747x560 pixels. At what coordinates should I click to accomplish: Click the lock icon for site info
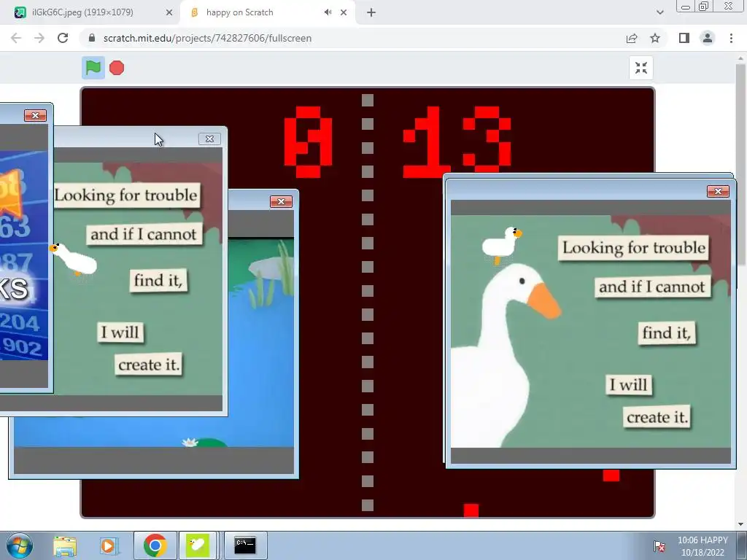click(x=92, y=38)
